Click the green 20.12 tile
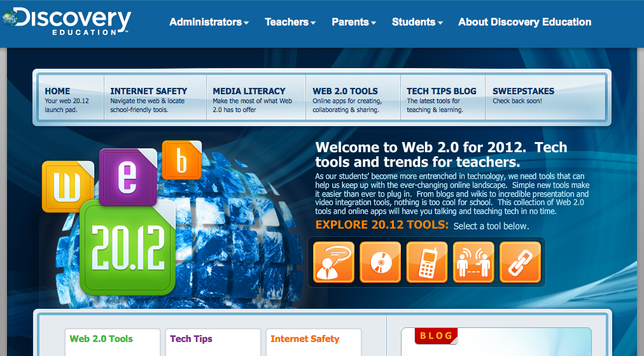The height and width of the screenshot is (356, 644). (127, 248)
